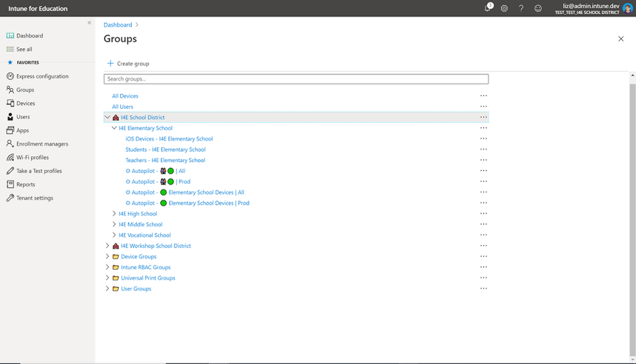Open Enrollment managers in the sidebar

point(42,144)
